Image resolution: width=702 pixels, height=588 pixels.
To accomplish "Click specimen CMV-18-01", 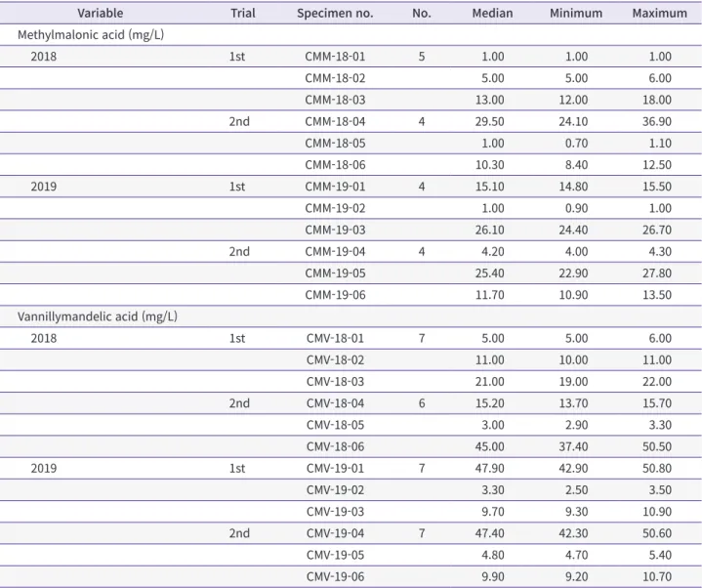I will coord(335,338).
